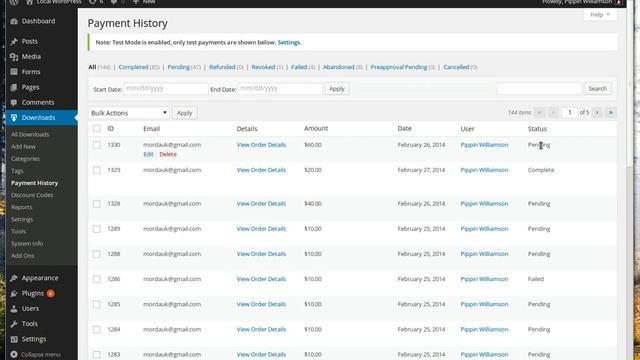Filter payments by Cancelled status
The height and width of the screenshot is (360, 640).
[456, 67]
